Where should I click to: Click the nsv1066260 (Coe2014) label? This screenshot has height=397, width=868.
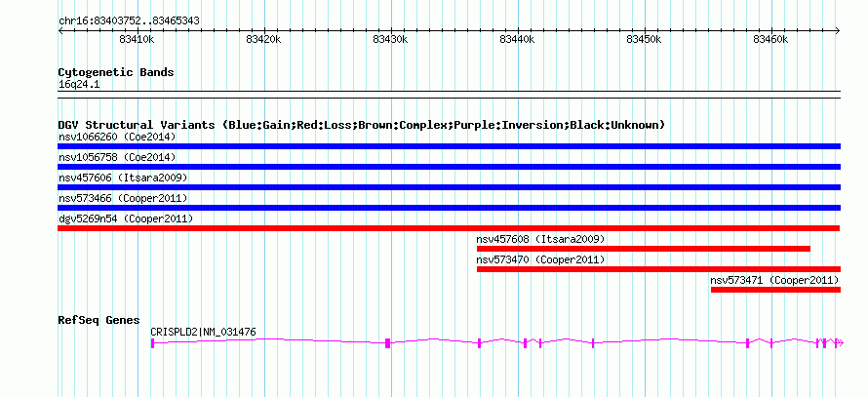(x=117, y=137)
